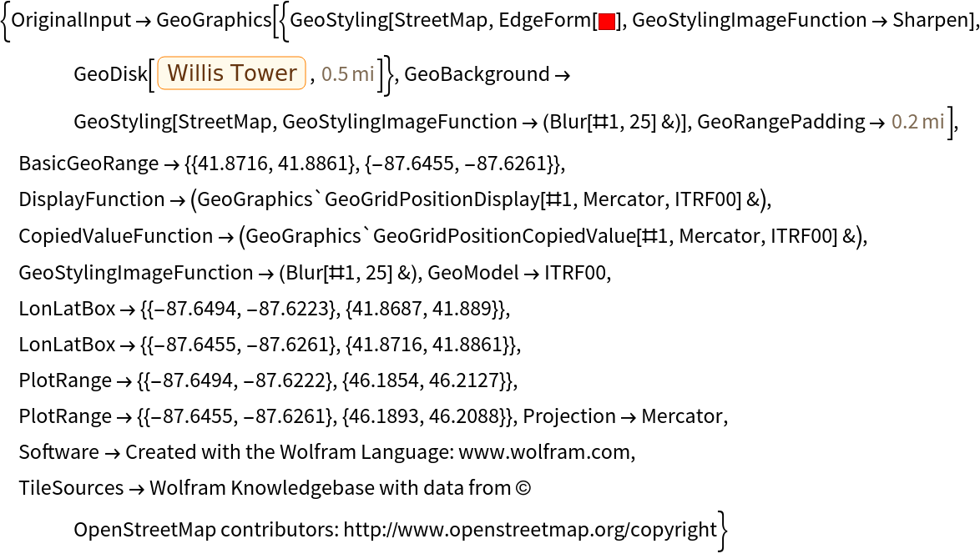Open the openstreetmap.org copyright URL

(x=530, y=529)
